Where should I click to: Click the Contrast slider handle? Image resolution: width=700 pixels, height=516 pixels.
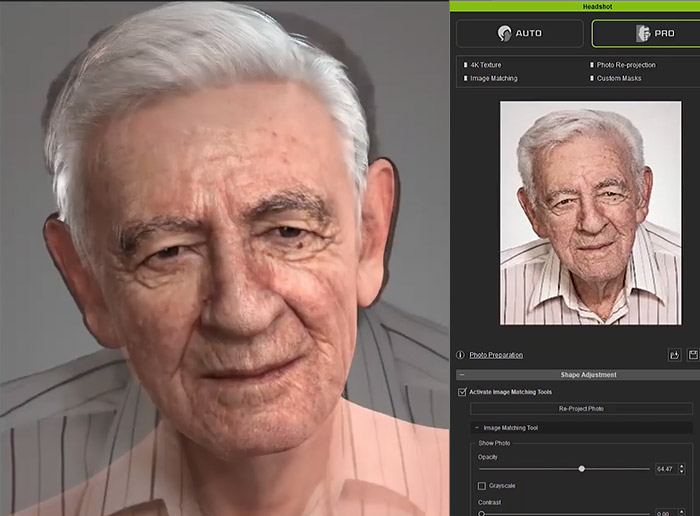coord(482,514)
